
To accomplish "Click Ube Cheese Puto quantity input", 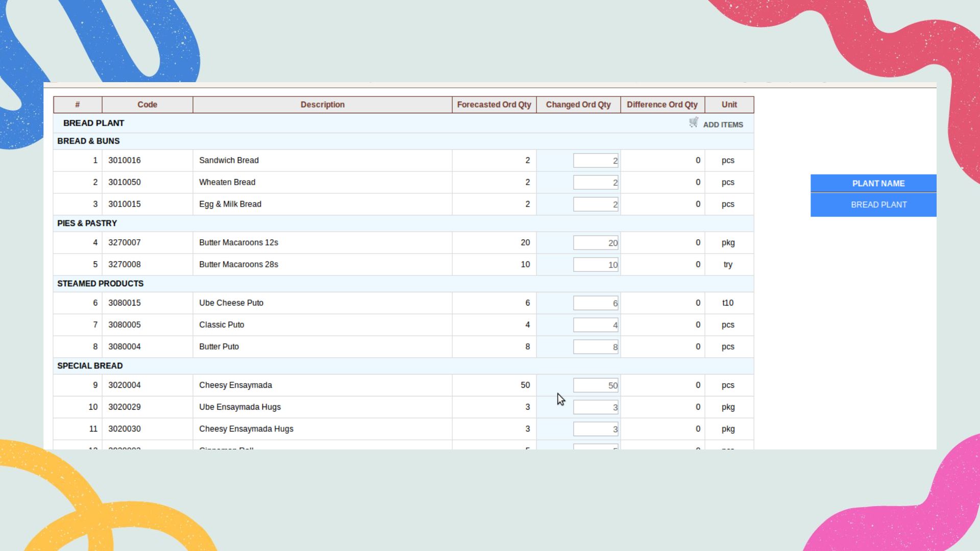I will point(595,303).
